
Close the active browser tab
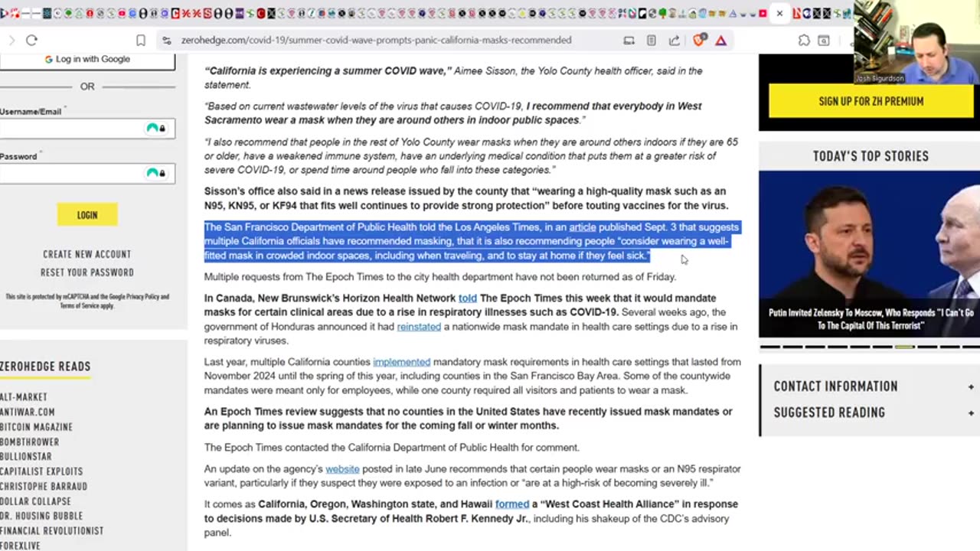point(779,13)
